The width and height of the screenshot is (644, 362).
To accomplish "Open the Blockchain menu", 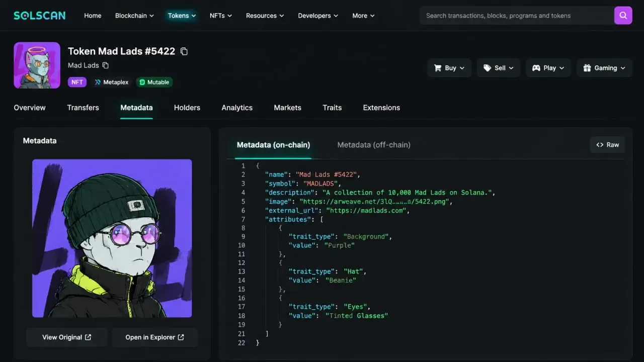I will 134,16.
